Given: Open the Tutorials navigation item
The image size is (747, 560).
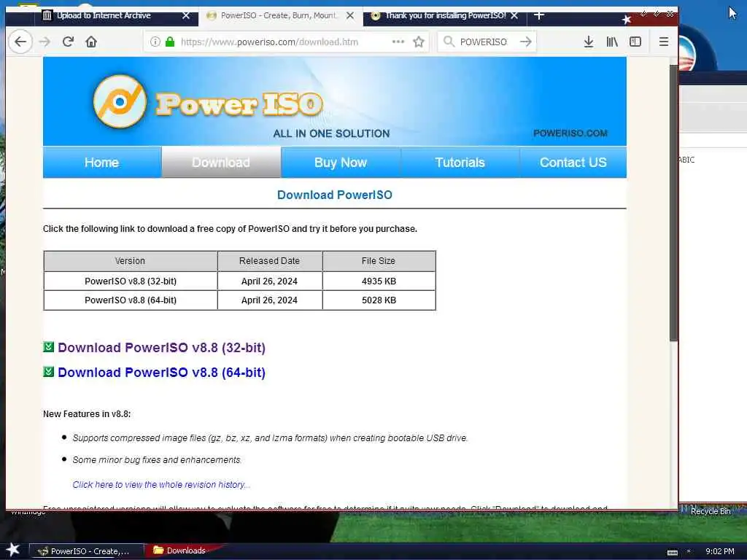Looking at the screenshot, I should [x=460, y=163].
